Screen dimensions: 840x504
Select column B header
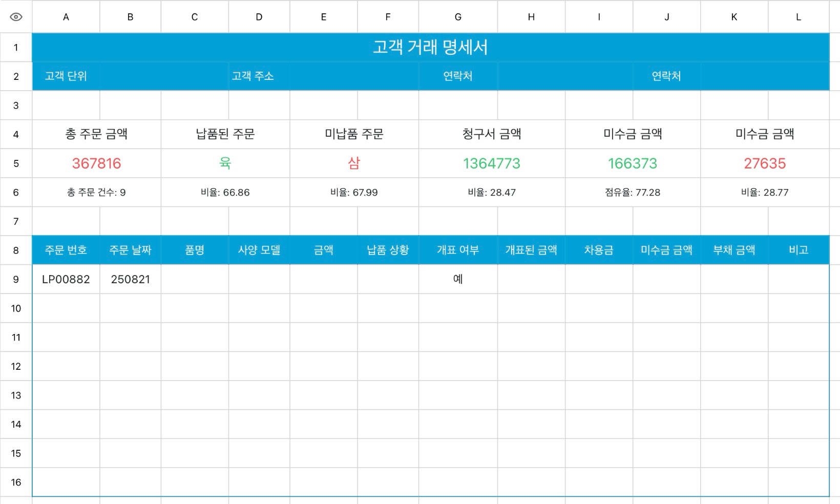click(x=131, y=17)
